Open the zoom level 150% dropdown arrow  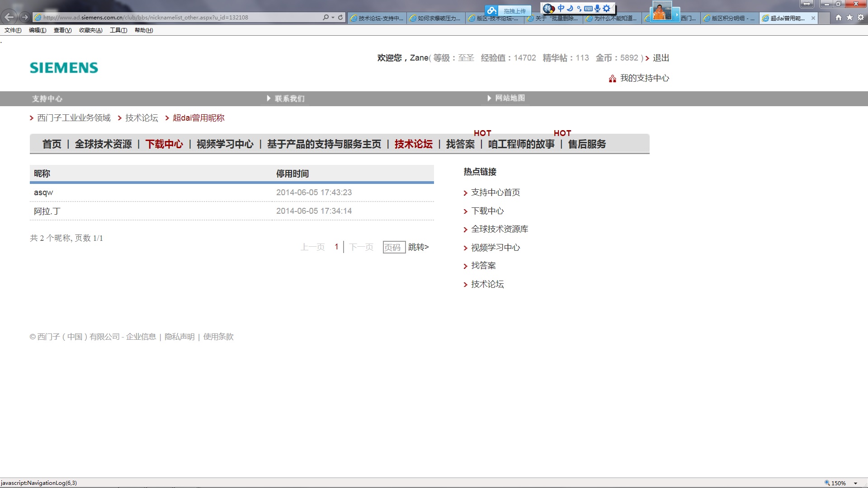[855, 483]
